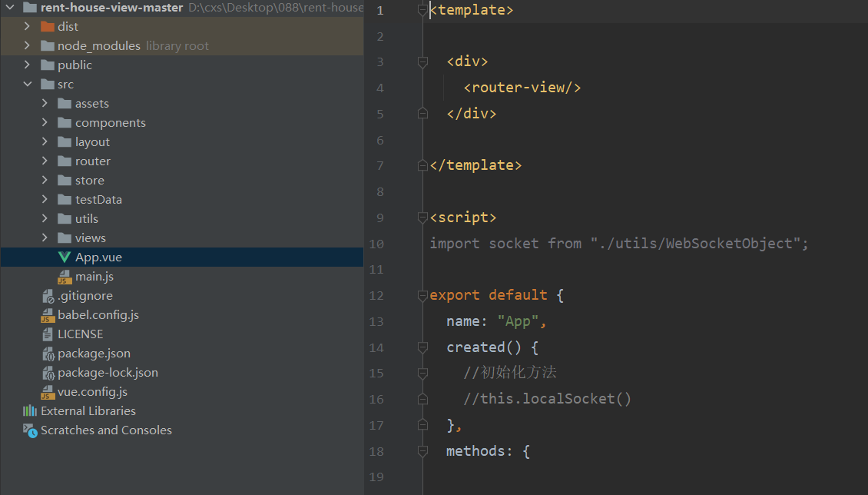Image resolution: width=868 pixels, height=495 pixels.
Task: Collapse the rent-house-view-master project root
Action: point(10,8)
